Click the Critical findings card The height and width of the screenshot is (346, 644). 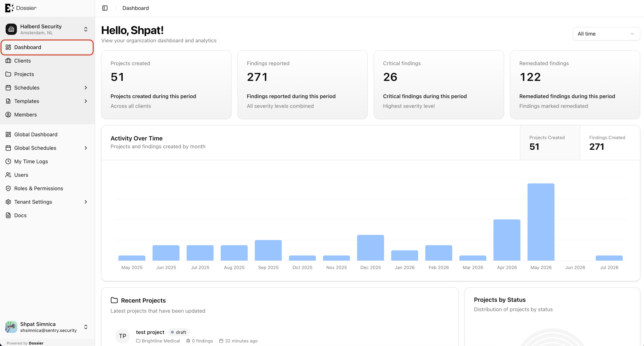(439, 85)
